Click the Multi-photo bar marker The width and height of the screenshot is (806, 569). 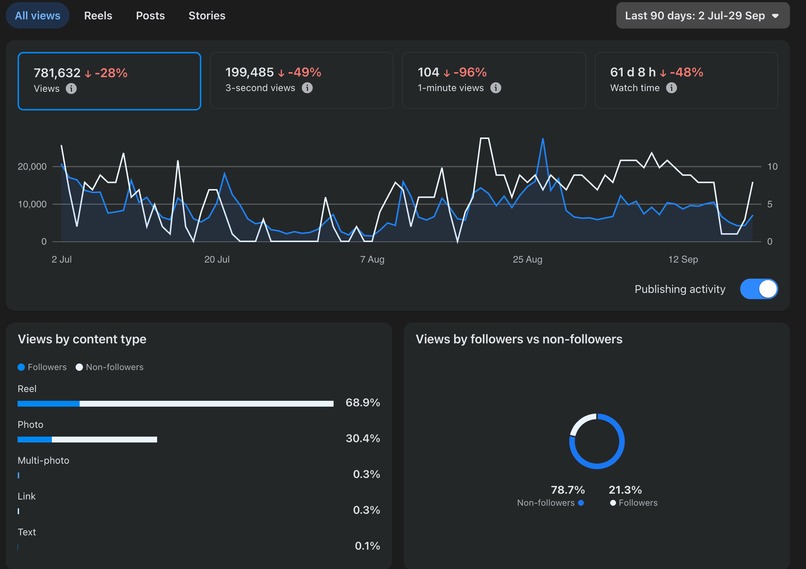click(x=19, y=475)
